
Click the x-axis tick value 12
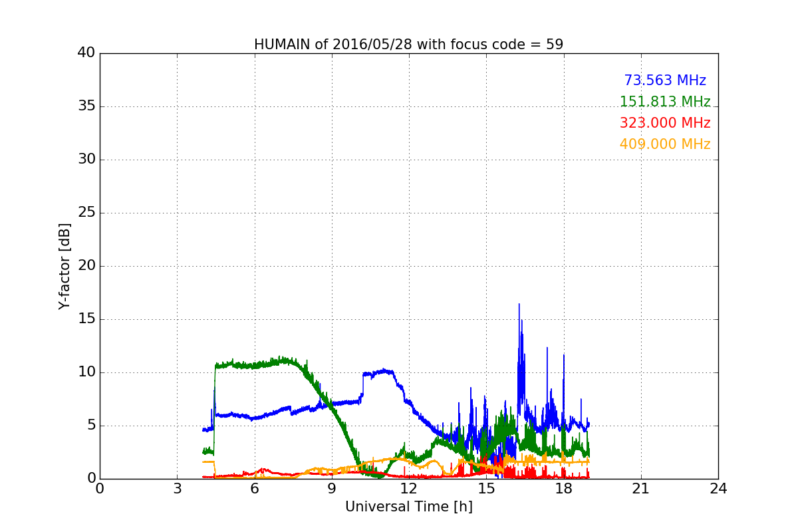pyautogui.click(x=409, y=488)
